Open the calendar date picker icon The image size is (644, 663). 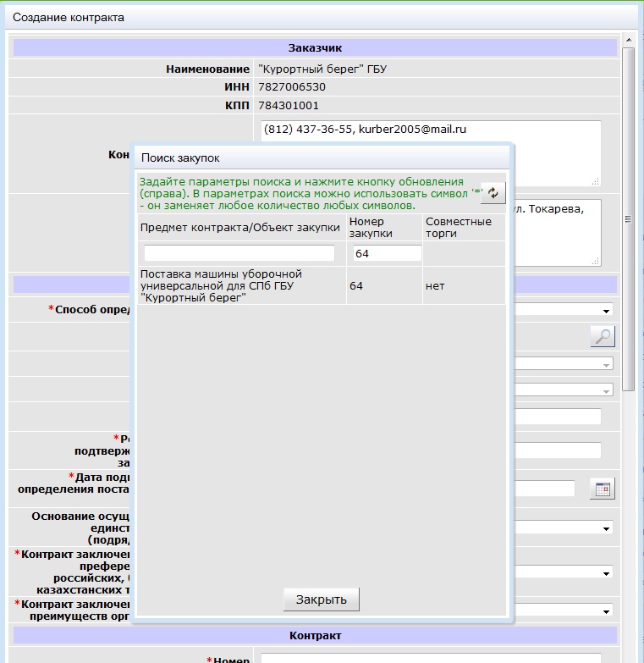point(603,489)
